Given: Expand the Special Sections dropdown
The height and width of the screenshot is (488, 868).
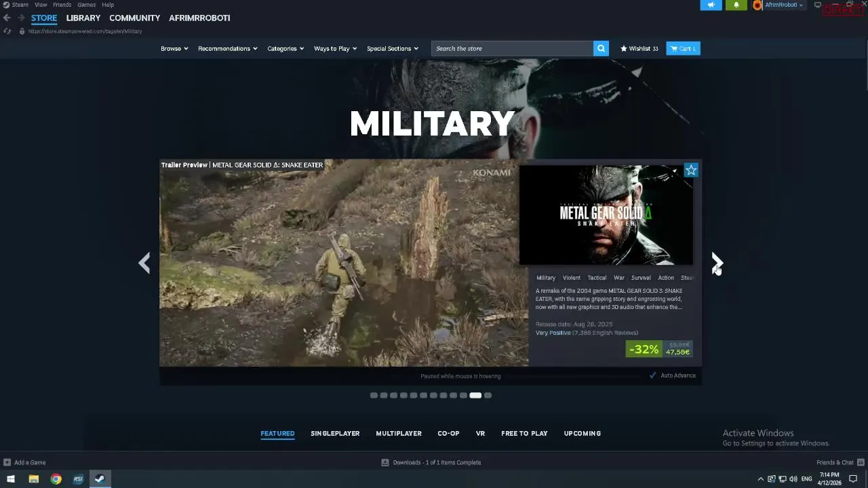Looking at the screenshot, I should (393, 48).
